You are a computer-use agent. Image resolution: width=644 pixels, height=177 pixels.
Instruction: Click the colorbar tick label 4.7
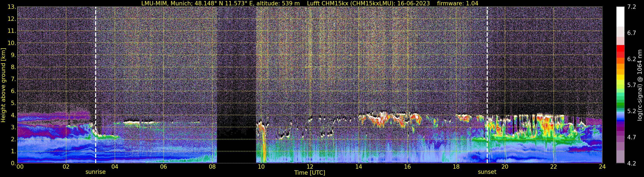point(632,137)
